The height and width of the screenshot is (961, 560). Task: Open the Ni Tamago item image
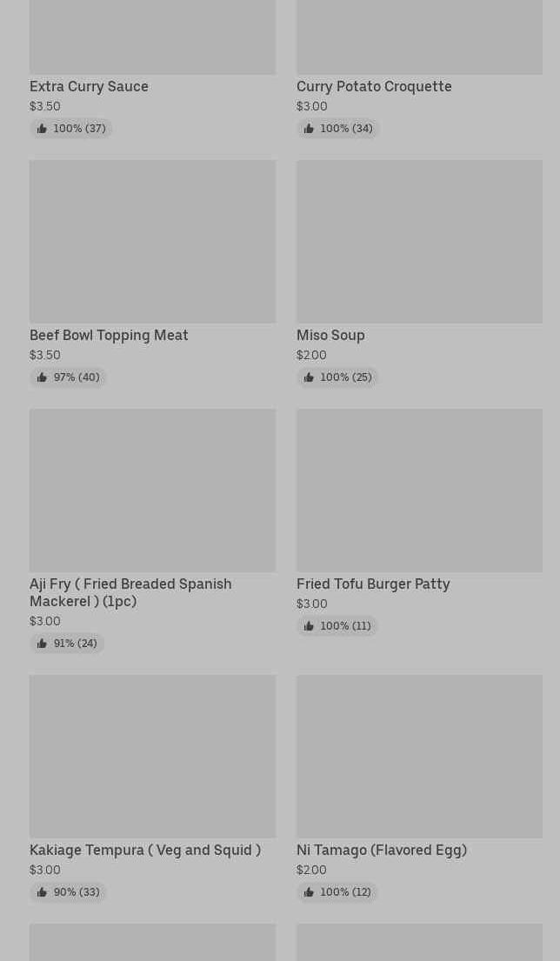[420, 757]
